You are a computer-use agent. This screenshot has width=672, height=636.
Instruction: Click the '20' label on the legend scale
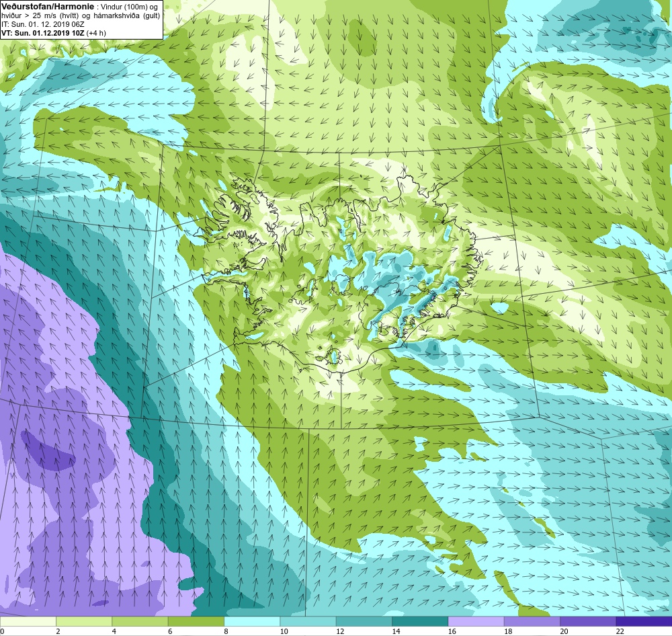[x=564, y=631]
